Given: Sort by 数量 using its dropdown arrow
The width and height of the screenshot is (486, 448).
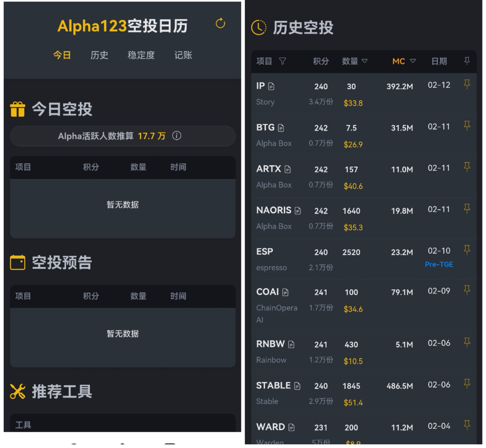Looking at the screenshot, I should pos(364,61).
